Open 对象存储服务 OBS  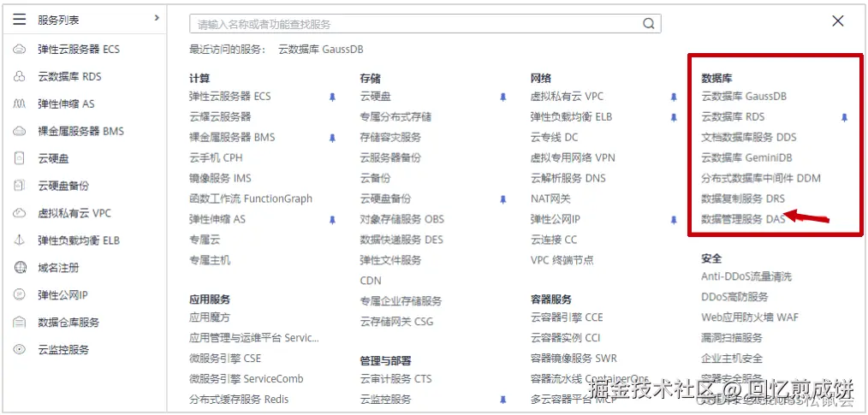click(x=401, y=219)
